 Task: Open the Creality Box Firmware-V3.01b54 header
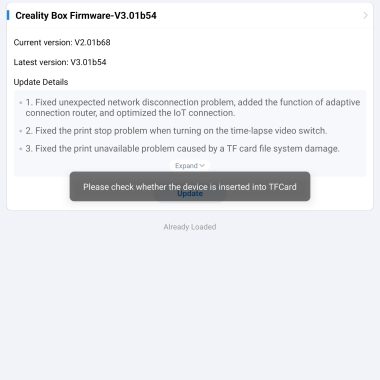[x=190, y=15]
